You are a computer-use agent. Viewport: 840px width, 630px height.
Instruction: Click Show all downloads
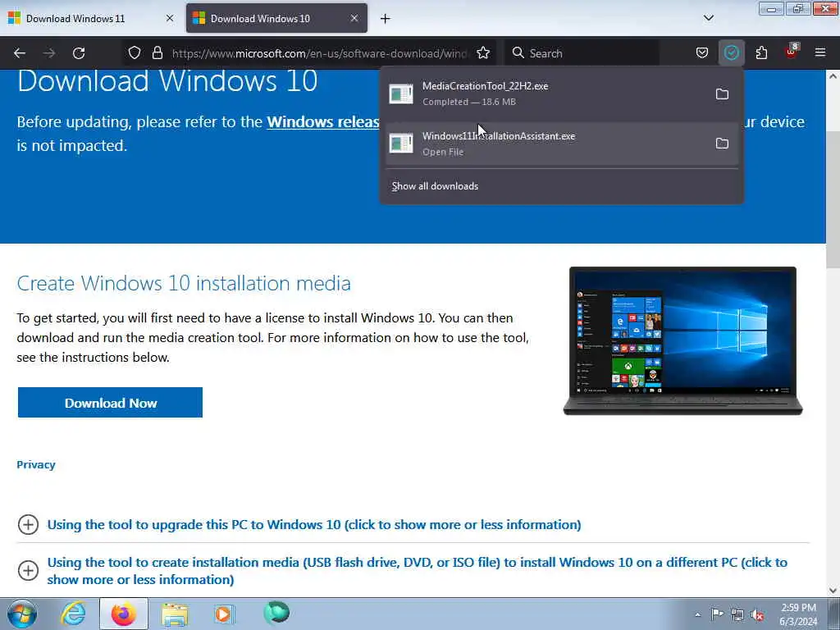[x=435, y=186]
